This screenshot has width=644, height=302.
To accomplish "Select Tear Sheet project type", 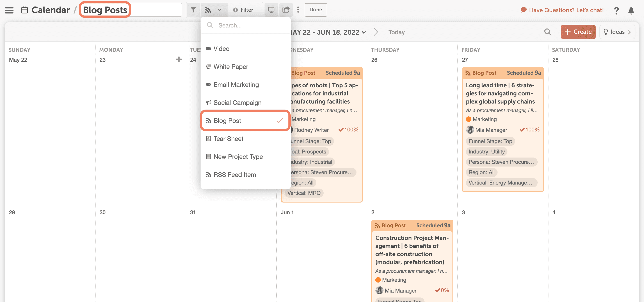I will pos(246,139).
